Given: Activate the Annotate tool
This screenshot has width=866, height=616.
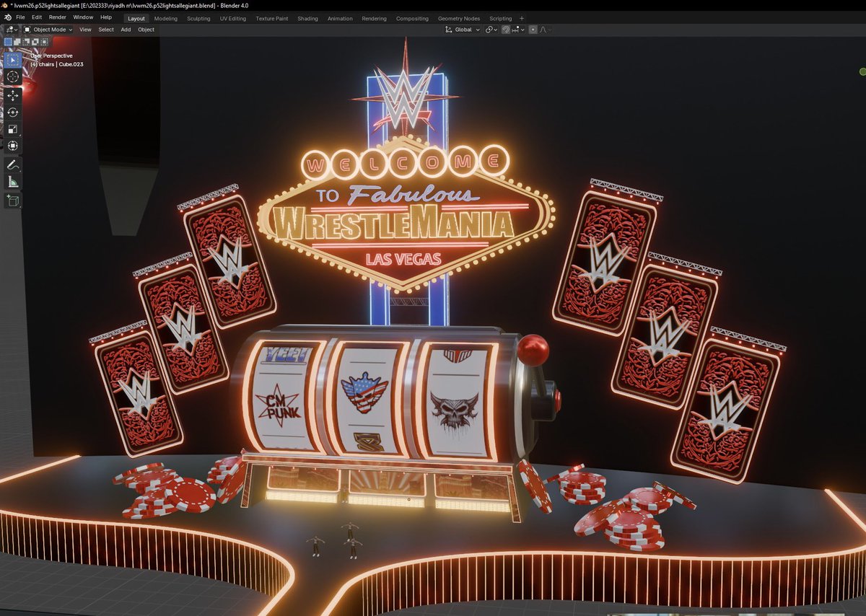Looking at the screenshot, I should pyautogui.click(x=12, y=164).
